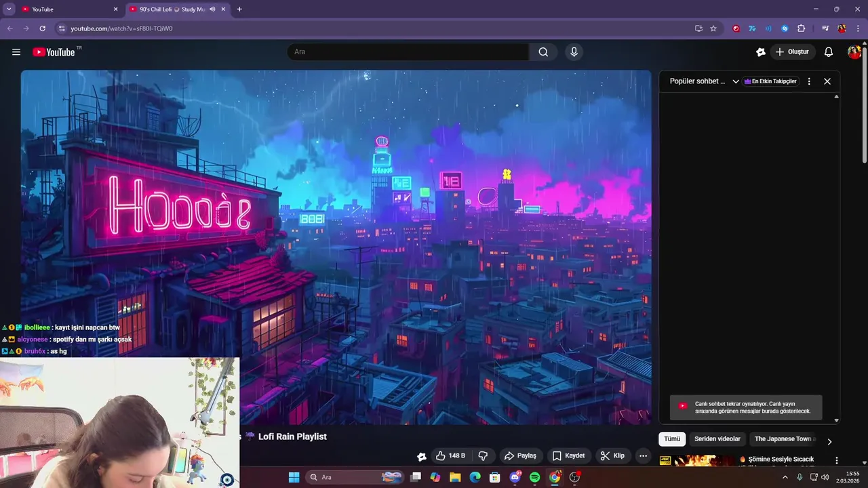This screenshot has height=488, width=868.
Task: Click the install app icon in address bar
Action: (698, 28)
